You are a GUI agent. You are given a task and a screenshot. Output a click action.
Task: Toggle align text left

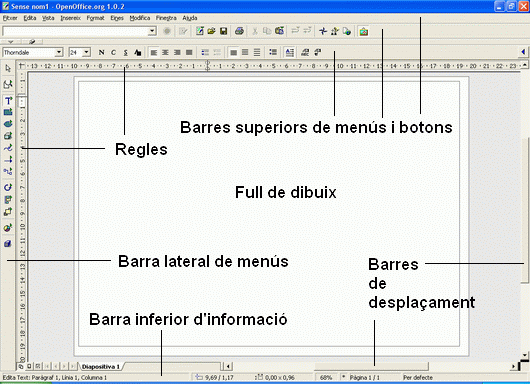coord(153,52)
